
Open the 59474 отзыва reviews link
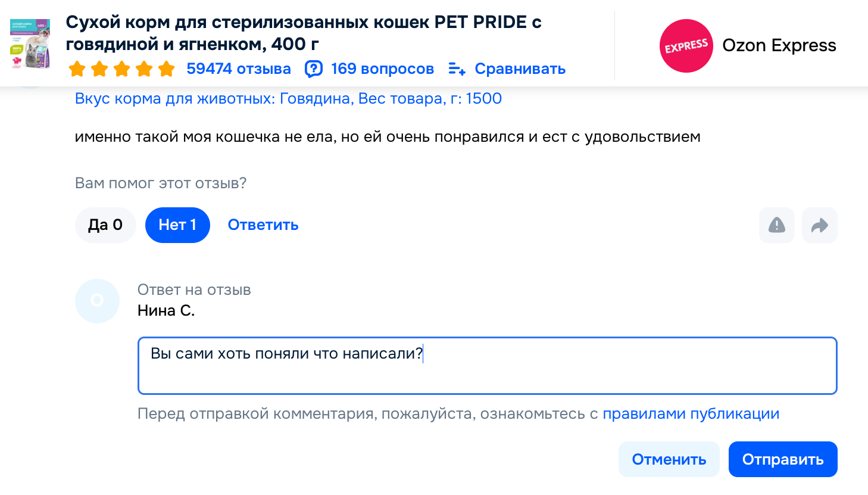point(238,69)
